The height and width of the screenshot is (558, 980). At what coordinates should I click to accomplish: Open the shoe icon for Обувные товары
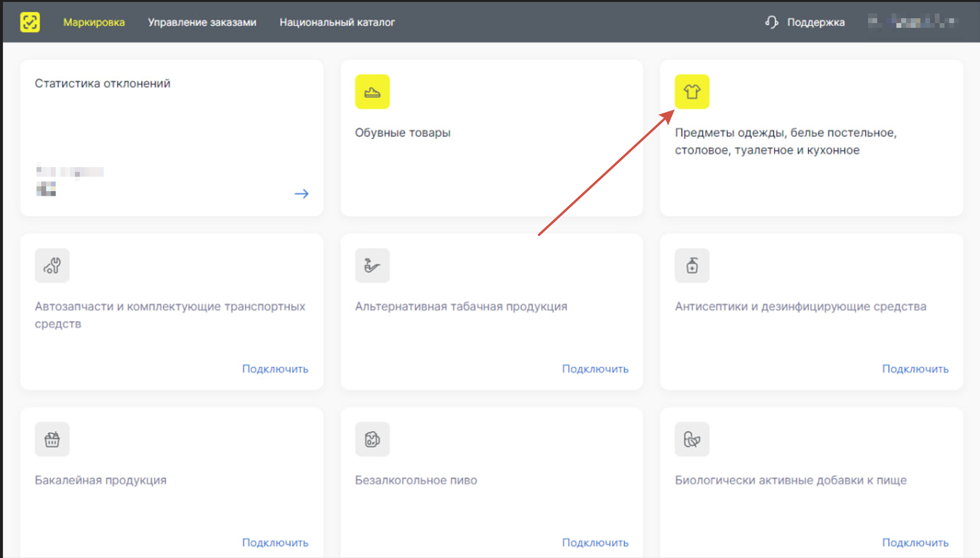tap(372, 92)
